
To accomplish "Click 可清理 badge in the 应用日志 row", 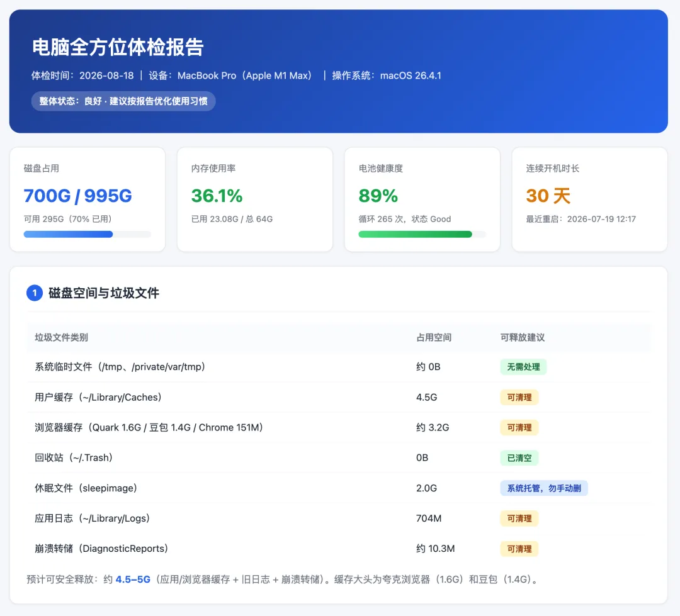I will 519,518.
